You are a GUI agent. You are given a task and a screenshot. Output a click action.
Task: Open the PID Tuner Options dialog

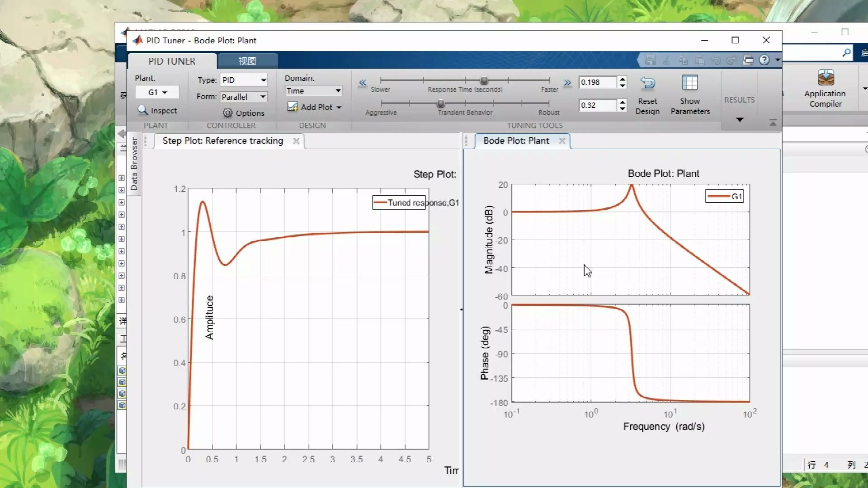click(x=243, y=113)
